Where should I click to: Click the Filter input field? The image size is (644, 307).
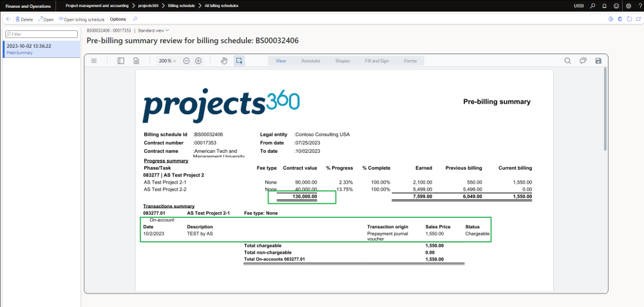42,34
